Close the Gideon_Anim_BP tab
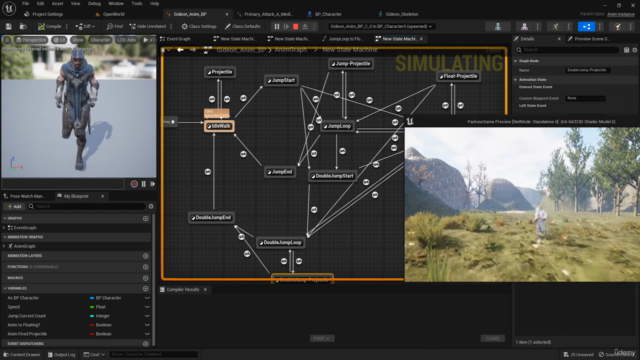This screenshot has width=640, height=360. [227, 14]
